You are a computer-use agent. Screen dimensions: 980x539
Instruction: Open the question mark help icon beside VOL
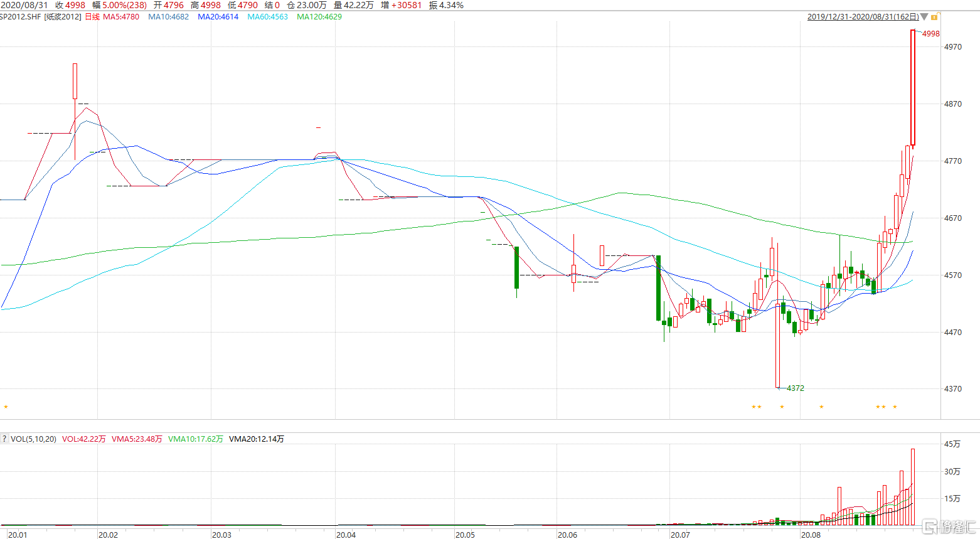(x=4, y=439)
